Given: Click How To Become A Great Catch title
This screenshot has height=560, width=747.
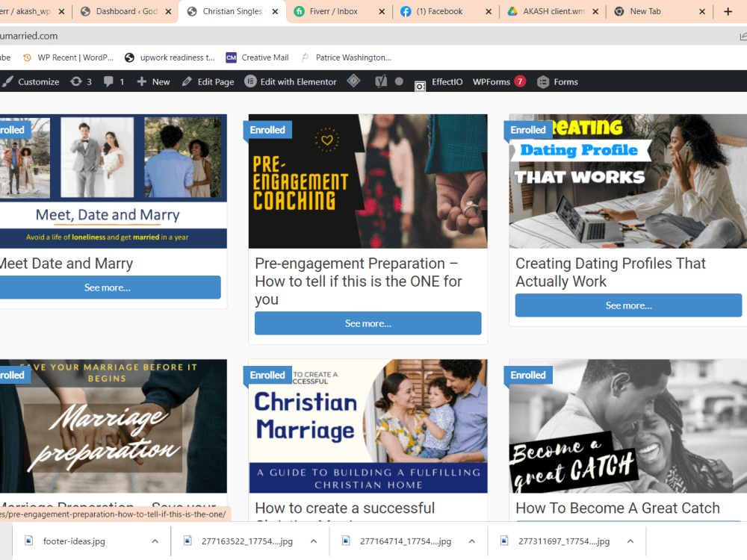Looking at the screenshot, I should pos(618,508).
